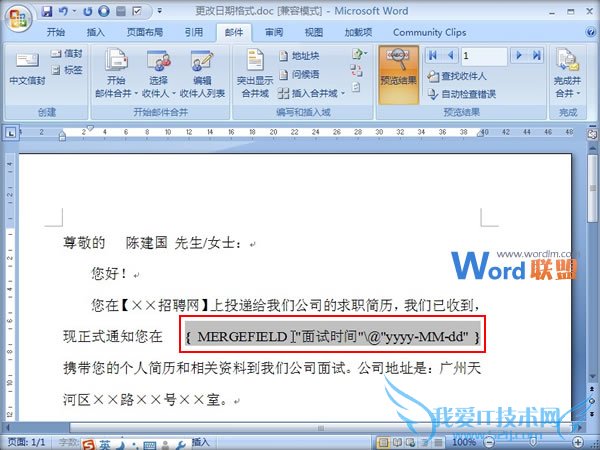Open the 加载项 tab

pyautogui.click(x=359, y=32)
